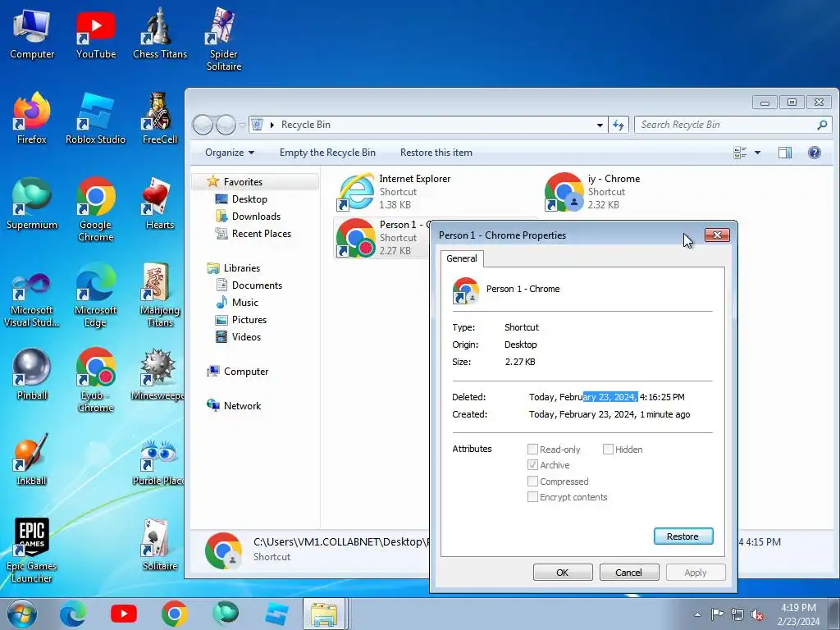Toggle the preview pane icon in Explorer
This screenshot has height=630, width=840.
[x=785, y=153]
